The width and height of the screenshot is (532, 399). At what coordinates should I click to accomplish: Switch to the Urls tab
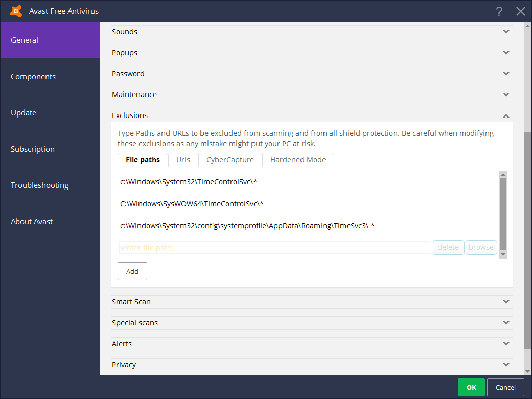(182, 159)
